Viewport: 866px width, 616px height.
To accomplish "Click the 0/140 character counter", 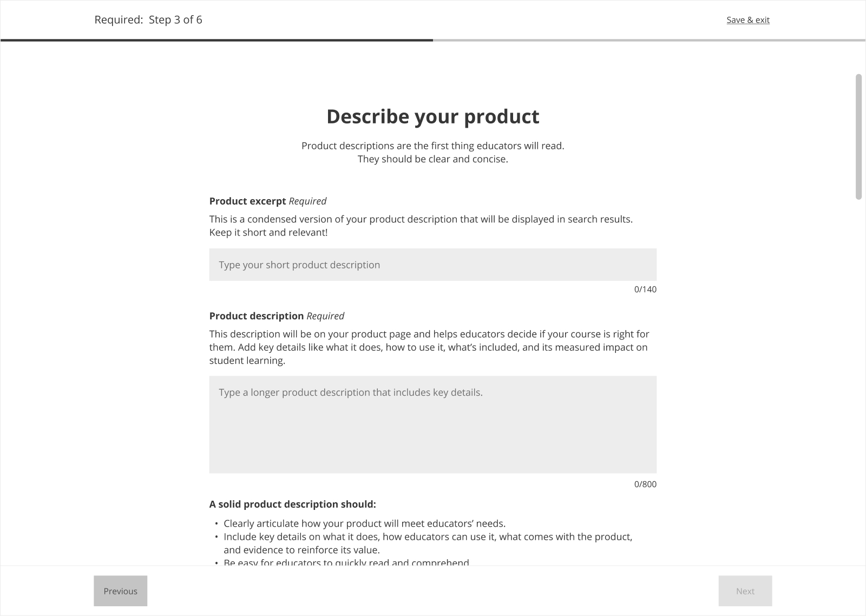I will [645, 290].
